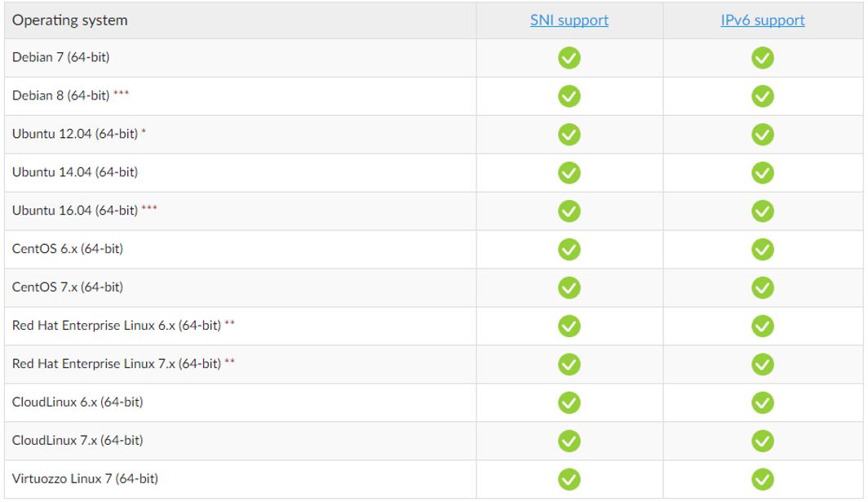Viewport: 868px width, 502px height.
Task: Click SNI checkmark for Virtuozzo Linux 7
Action: pos(569,479)
